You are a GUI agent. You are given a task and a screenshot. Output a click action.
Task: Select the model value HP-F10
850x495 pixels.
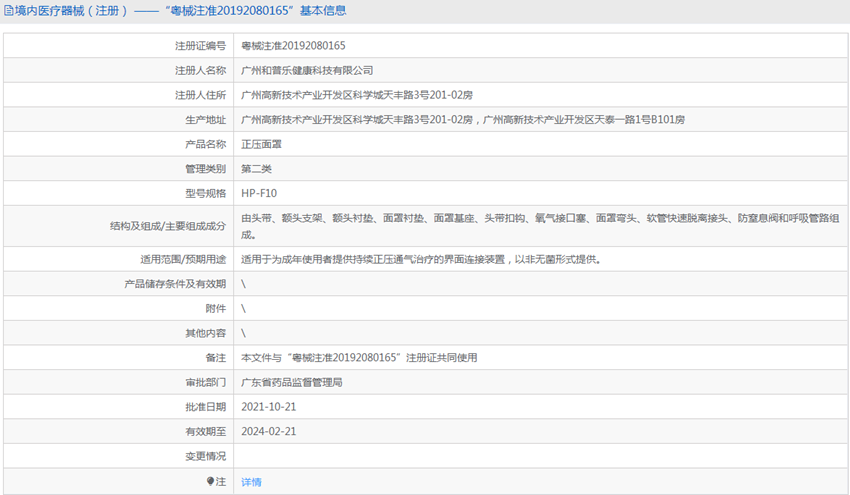point(259,193)
